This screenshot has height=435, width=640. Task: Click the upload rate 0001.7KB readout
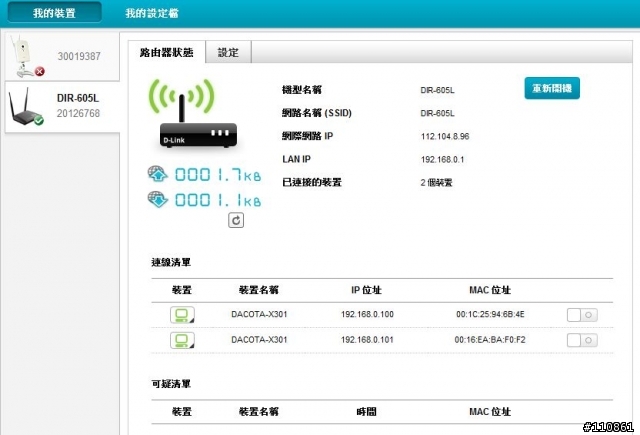point(218,175)
